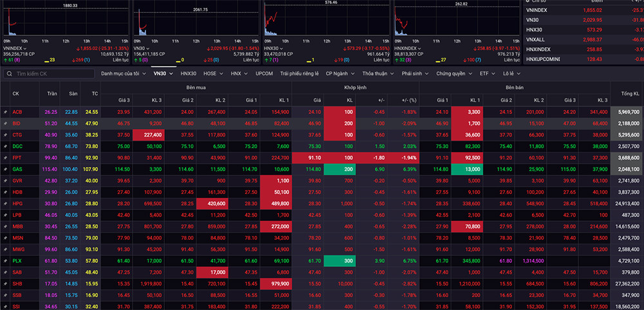
Task: Click pin icon beside SHB
Action: pos(5,284)
